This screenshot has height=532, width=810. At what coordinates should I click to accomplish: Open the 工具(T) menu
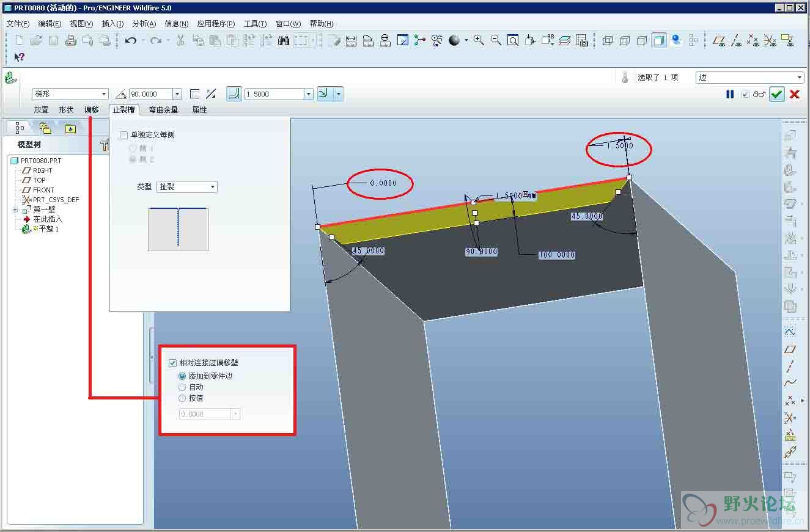(x=255, y=24)
